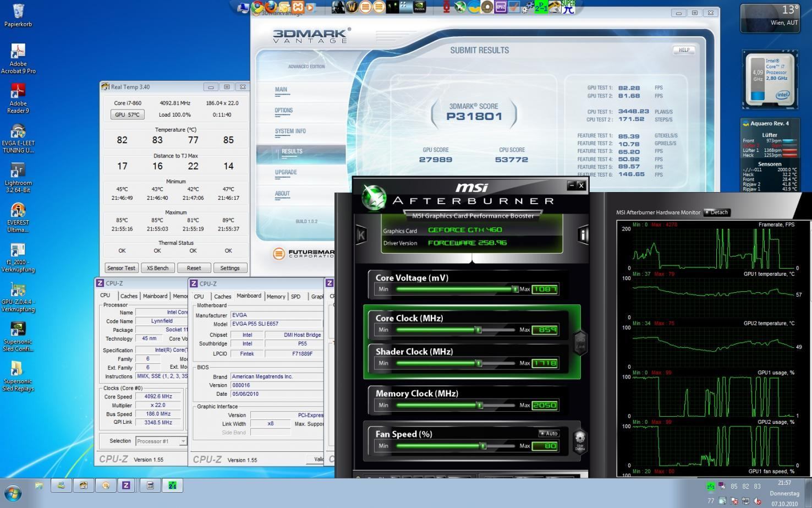Adjust the Core Clock slider handle

tap(479, 330)
